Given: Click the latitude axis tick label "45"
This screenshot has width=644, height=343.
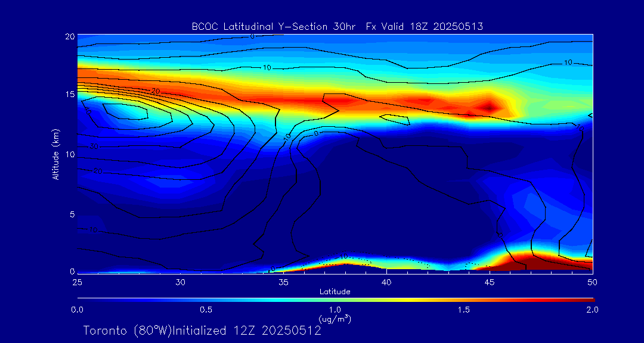Looking at the screenshot, I should tap(489, 282).
